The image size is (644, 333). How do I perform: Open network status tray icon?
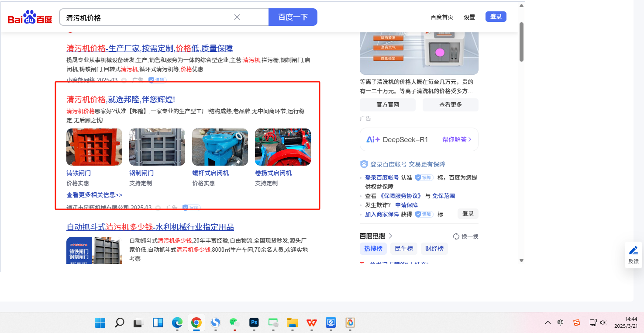[593, 323]
